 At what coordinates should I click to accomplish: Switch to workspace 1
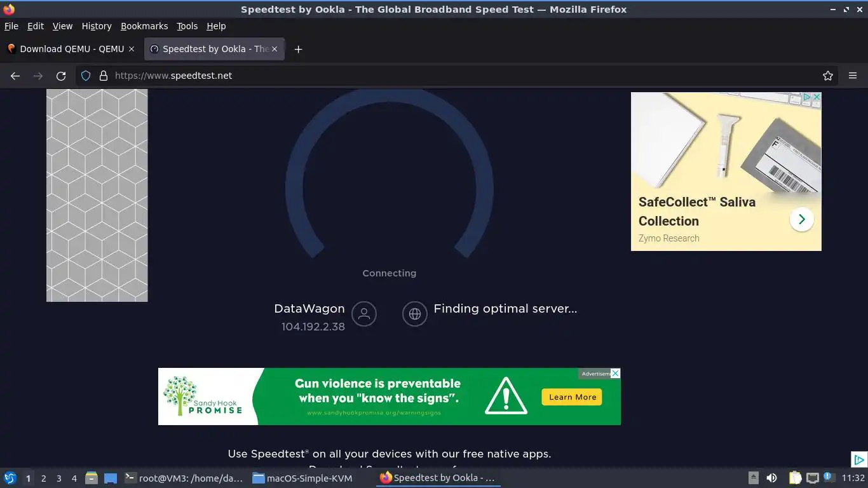coord(28,478)
